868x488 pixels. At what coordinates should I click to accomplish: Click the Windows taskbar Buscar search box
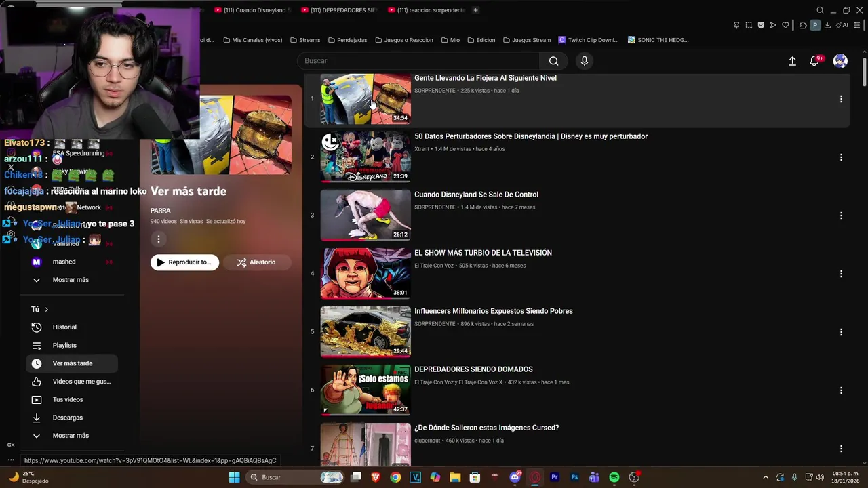tap(294, 477)
